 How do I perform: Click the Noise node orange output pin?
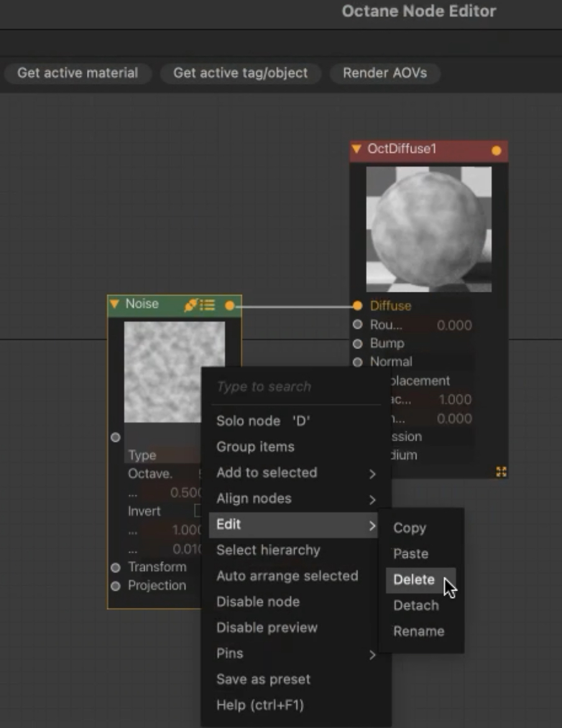click(x=229, y=306)
